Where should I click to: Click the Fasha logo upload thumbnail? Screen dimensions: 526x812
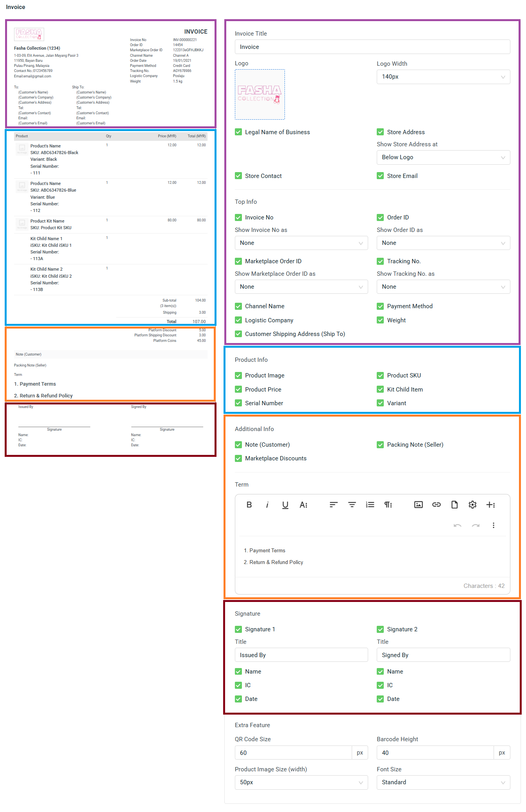(x=259, y=94)
